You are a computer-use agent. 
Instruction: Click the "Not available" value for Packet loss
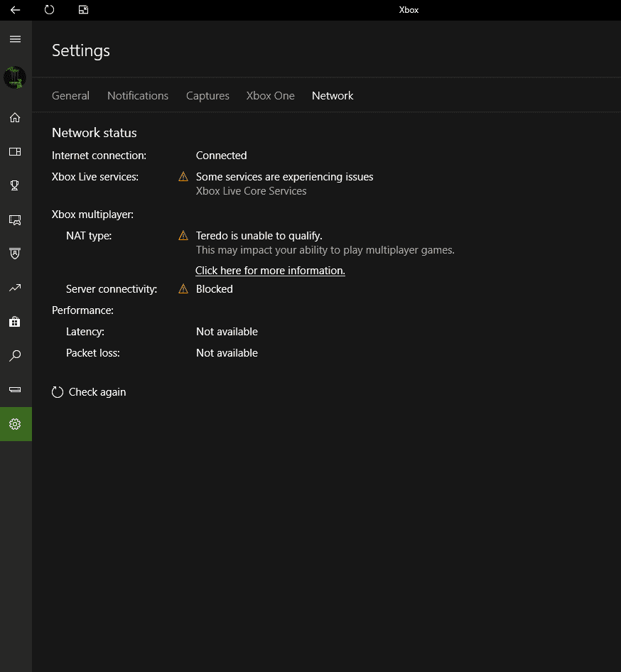coord(227,353)
